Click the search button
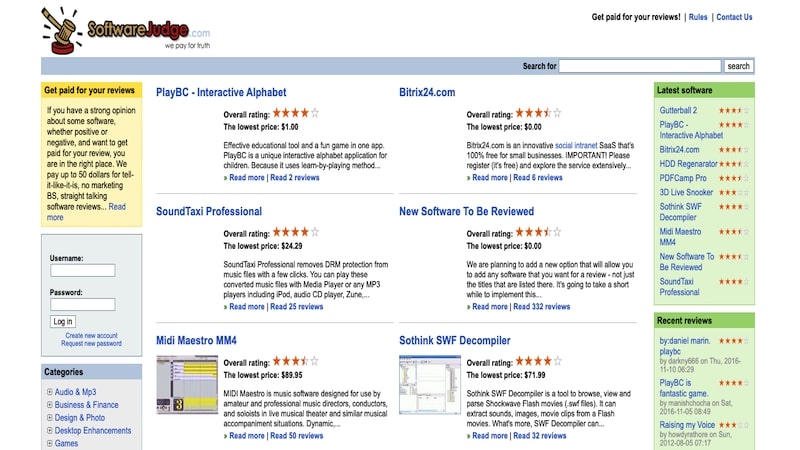Image resolution: width=800 pixels, height=450 pixels. click(738, 66)
